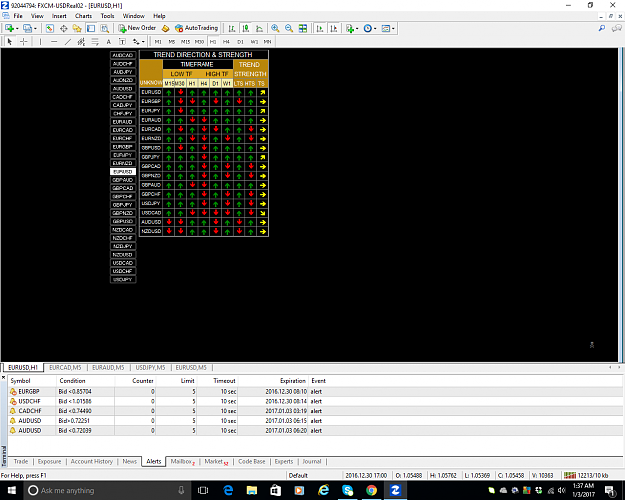The width and height of the screenshot is (625, 500).
Task: Open the Journal terminal tab
Action: [x=312, y=461]
